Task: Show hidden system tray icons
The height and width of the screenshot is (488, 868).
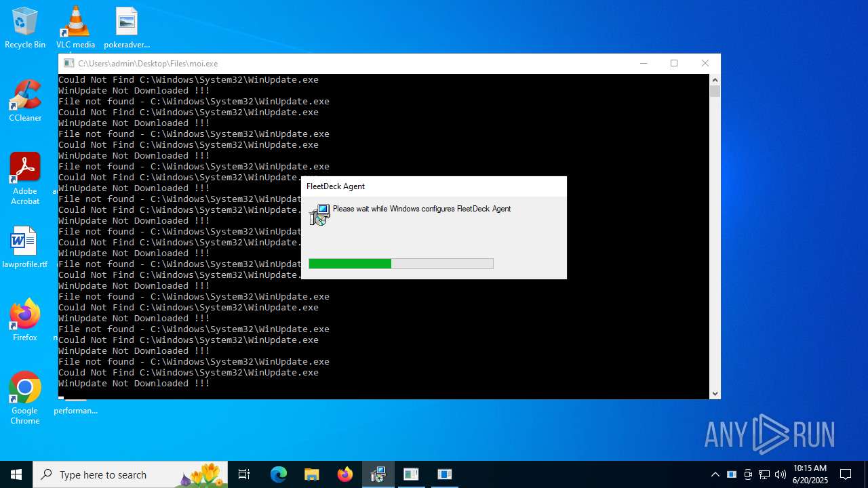Action: (x=715, y=474)
